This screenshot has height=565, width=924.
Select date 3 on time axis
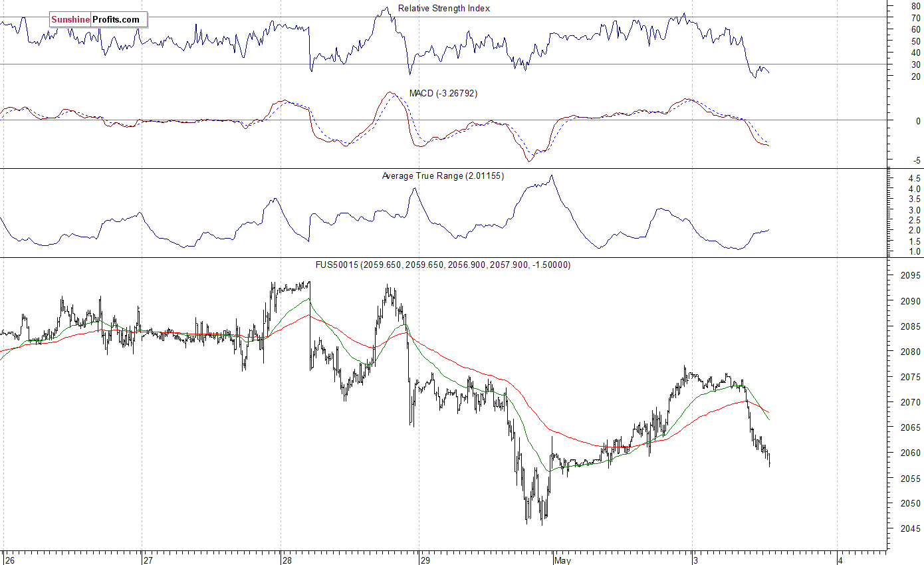696,560
